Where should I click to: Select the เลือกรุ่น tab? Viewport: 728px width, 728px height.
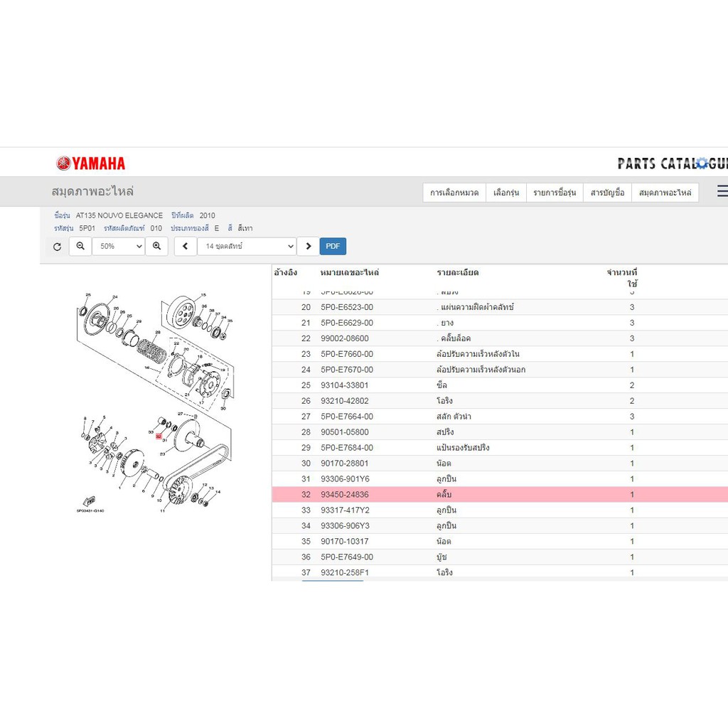point(506,193)
